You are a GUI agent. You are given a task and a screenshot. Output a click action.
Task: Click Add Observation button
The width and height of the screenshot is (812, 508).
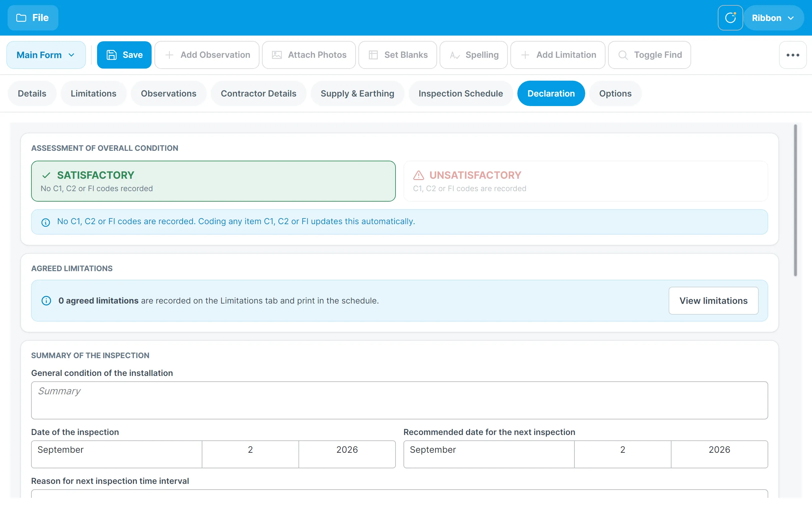pos(207,55)
